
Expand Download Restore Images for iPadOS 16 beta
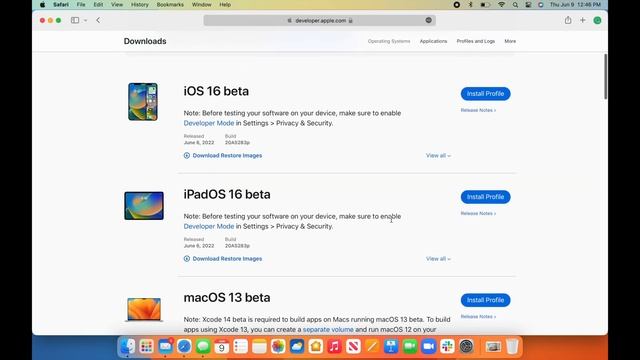[x=223, y=259]
